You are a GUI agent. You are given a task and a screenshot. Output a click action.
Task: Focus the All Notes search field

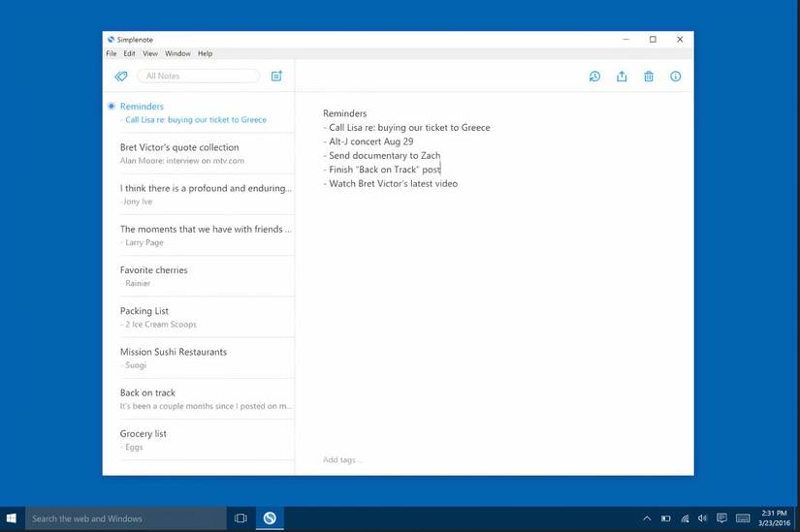pyautogui.click(x=199, y=76)
